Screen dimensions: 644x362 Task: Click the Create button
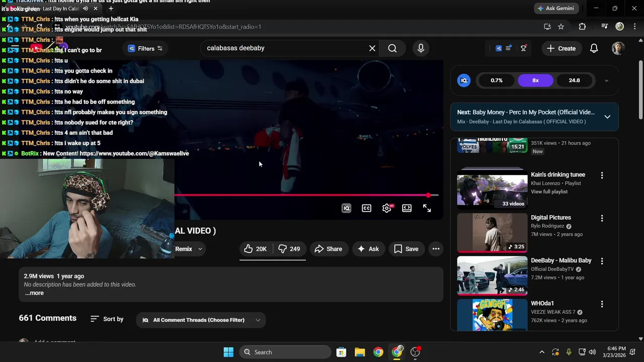coord(561,48)
